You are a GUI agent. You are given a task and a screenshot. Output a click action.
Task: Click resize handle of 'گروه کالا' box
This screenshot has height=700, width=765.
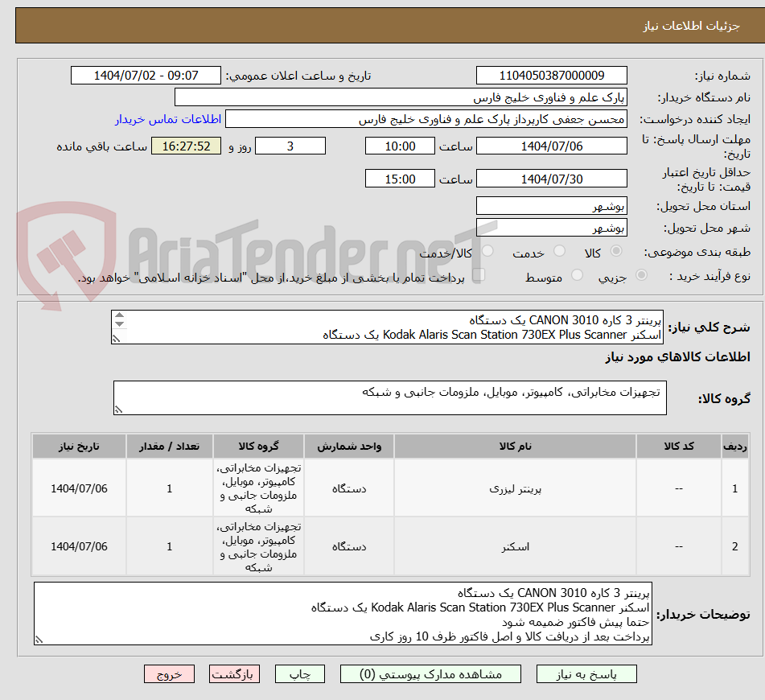click(x=118, y=410)
